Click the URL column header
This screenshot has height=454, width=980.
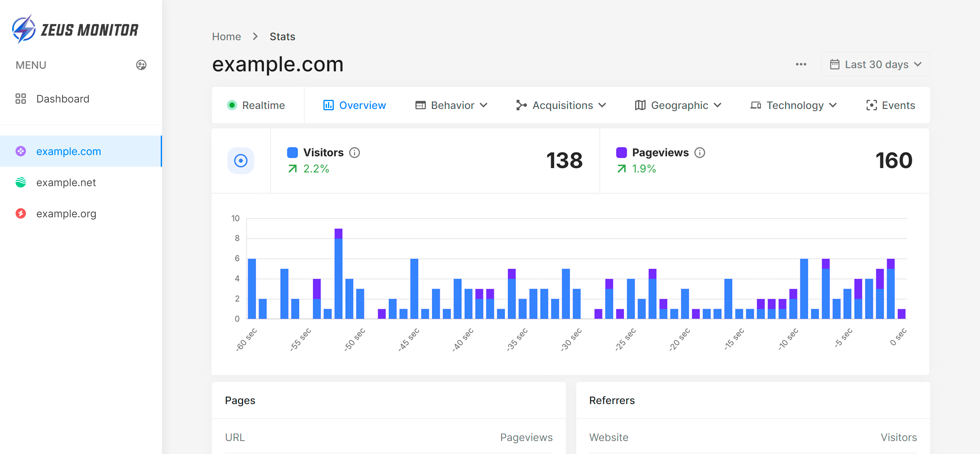(x=235, y=437)
